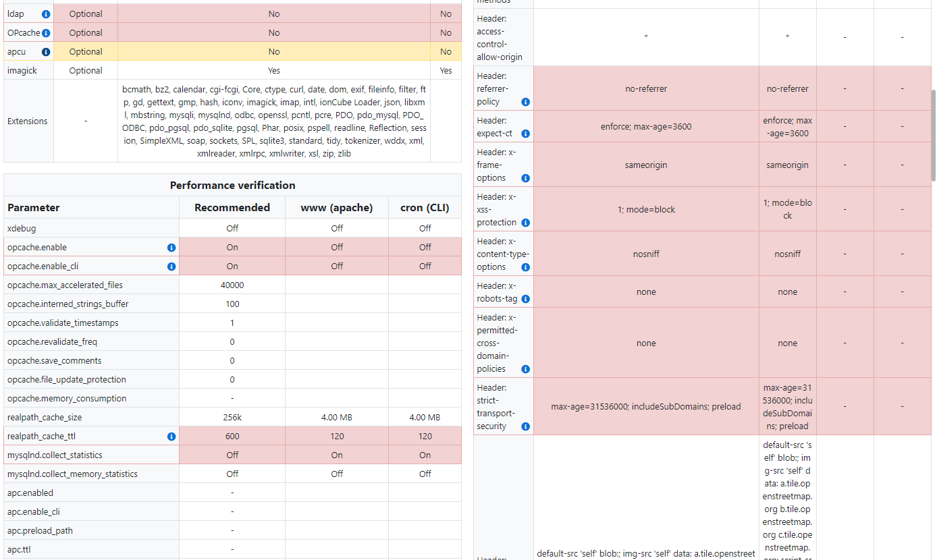This screenshot has height=560, width=937.
Task: Click the Parameter column header
Action: (x=34, y=208)
